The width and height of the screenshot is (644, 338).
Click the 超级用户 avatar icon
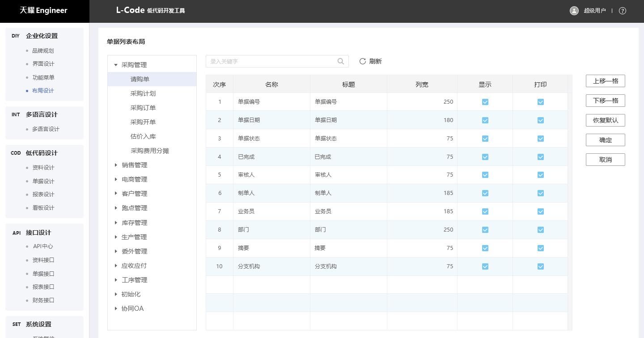[x=574, y=11]
